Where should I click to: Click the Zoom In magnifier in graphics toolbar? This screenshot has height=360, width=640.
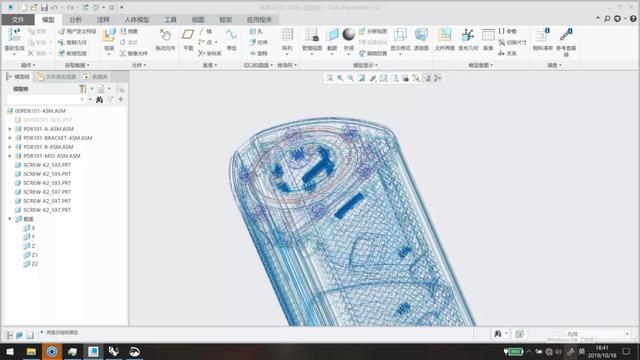[340, 78]
